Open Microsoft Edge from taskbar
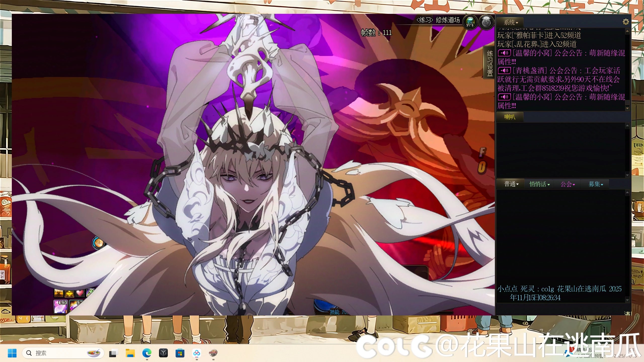The width and height of the screenshot is (644, 362). pos(147,353)
